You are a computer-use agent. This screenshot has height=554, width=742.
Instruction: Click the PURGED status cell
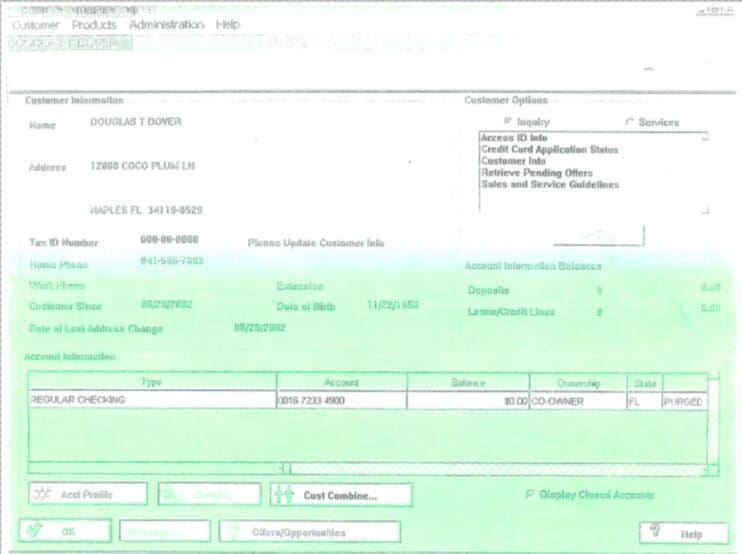coord(685,402)
